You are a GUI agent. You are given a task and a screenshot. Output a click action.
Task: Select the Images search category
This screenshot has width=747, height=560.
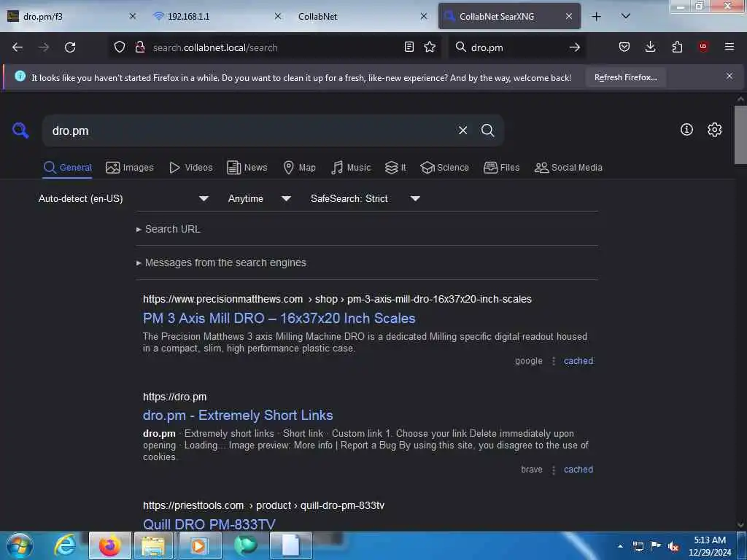[x=130, y=168]
